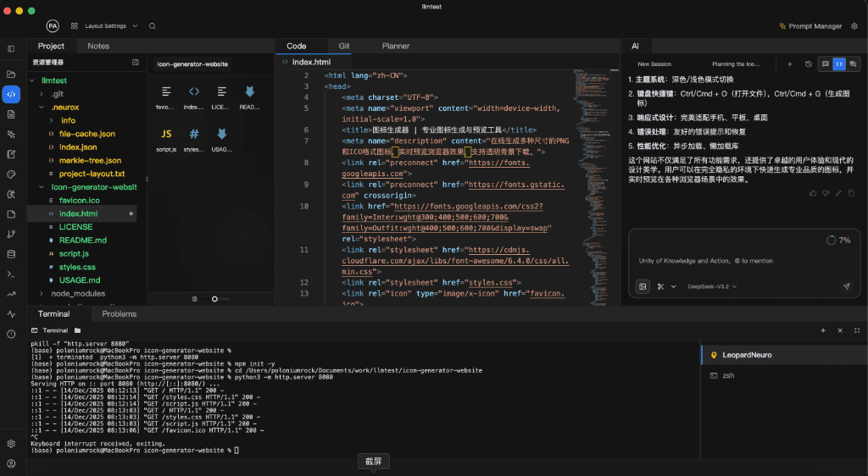Select the zsh terminal session
This screenshot has width=868, height=476.
(x=784, y=375)
